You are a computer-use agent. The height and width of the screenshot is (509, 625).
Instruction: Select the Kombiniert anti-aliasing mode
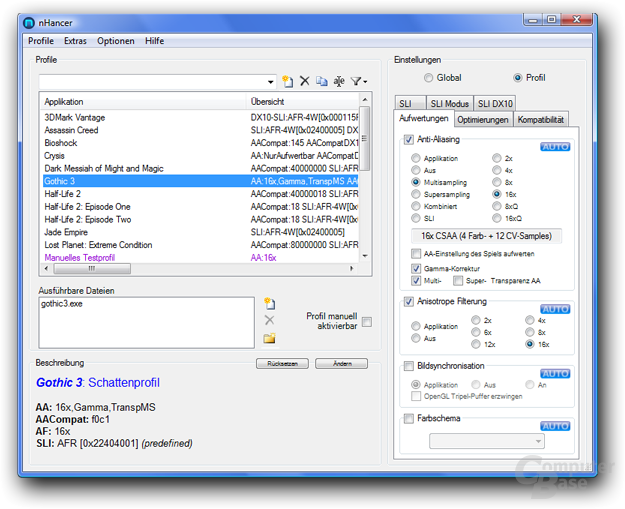[x=416, y=206]
